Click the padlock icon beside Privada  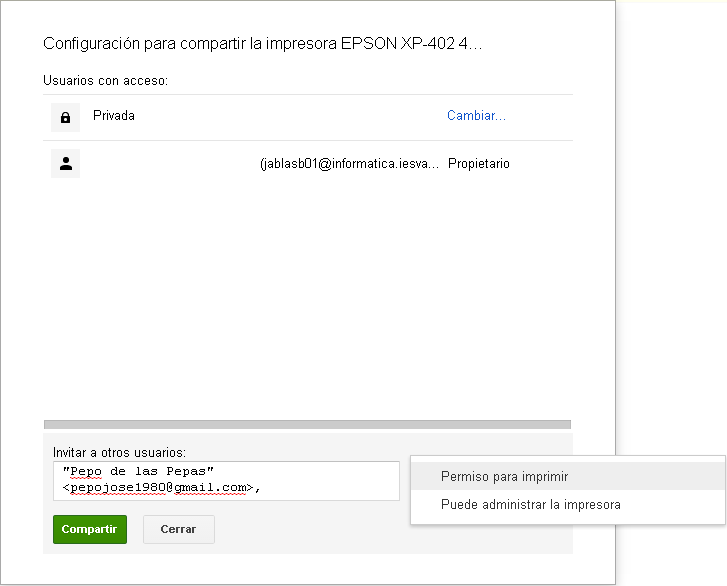click(x=66, y=118)
